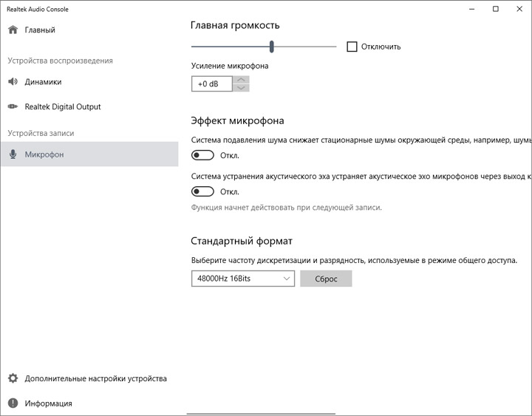This screenshot has width=532, height=416.
Task: Increase microphone boost with the up arrow
Action: [241, 80]
